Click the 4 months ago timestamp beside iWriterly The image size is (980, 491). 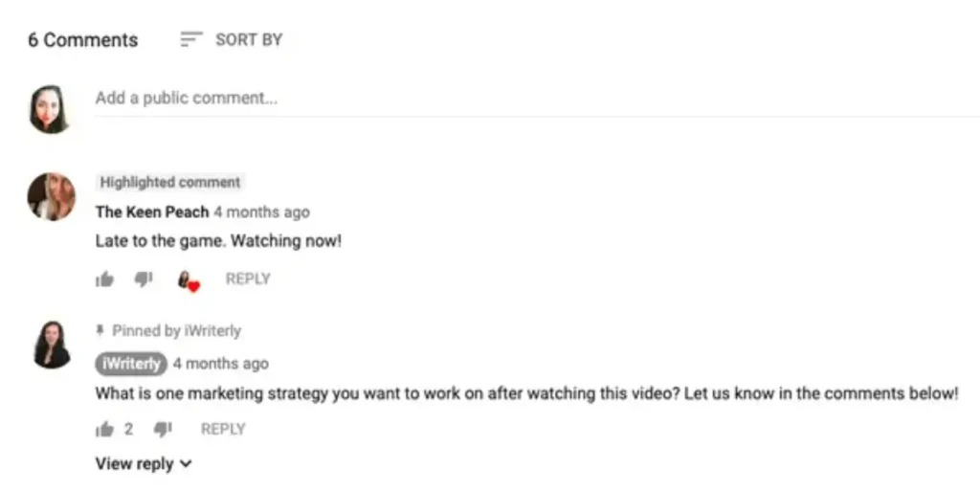point(221,364)
